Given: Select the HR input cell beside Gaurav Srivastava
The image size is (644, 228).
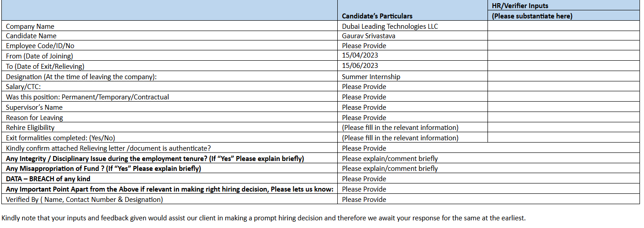Looking at the screenshot, I should (x=563, y=36).
